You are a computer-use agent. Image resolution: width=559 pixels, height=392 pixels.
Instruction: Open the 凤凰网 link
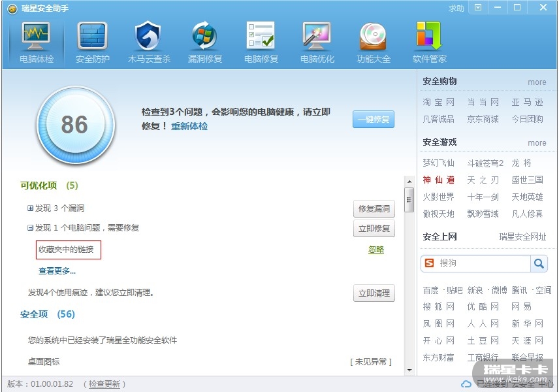(438, 323)
